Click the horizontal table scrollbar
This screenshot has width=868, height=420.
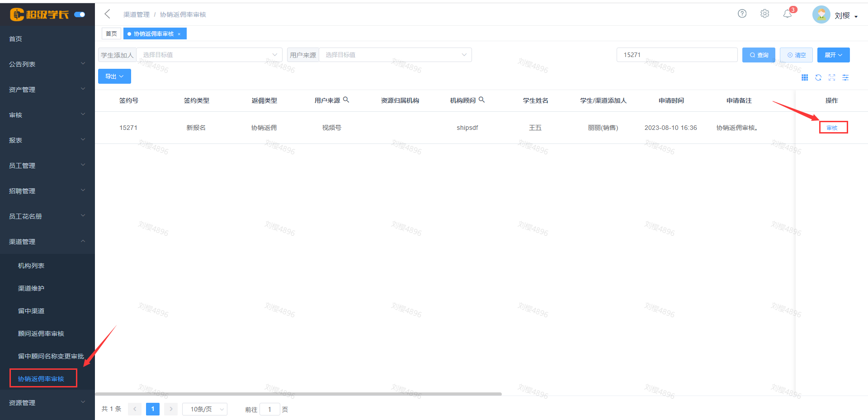(x=298, y=394)
